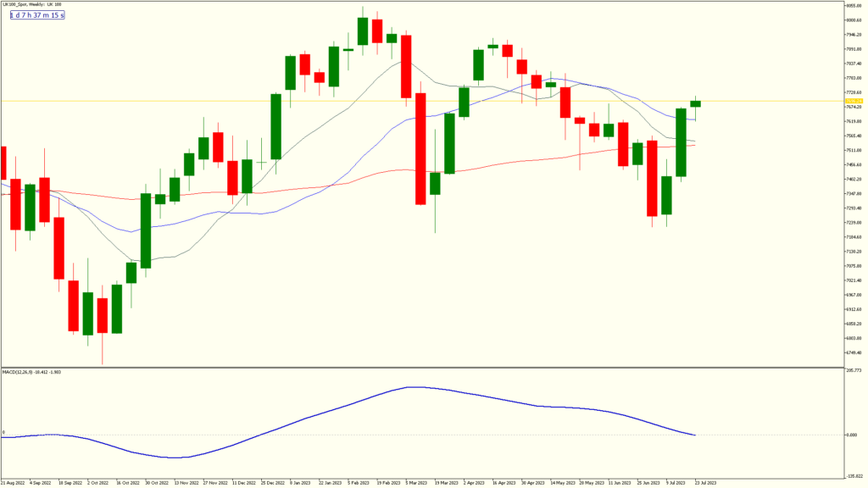Click the candle countdown timer label
The height and width of the screenshot is (488, 868).
pyautogui.click(x=37, y=15)
